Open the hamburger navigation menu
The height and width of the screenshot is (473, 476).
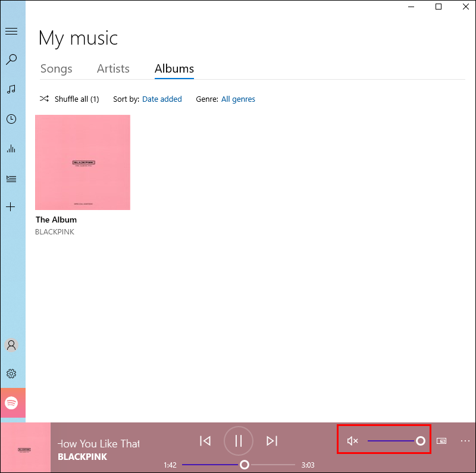click(11, 32)
